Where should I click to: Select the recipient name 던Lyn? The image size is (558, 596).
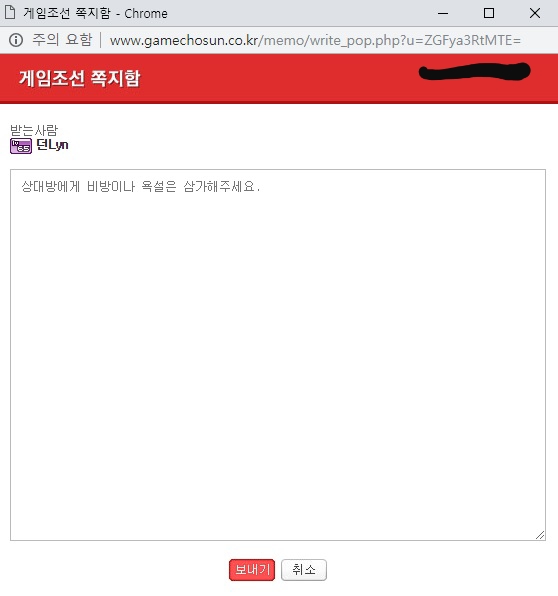52,145
